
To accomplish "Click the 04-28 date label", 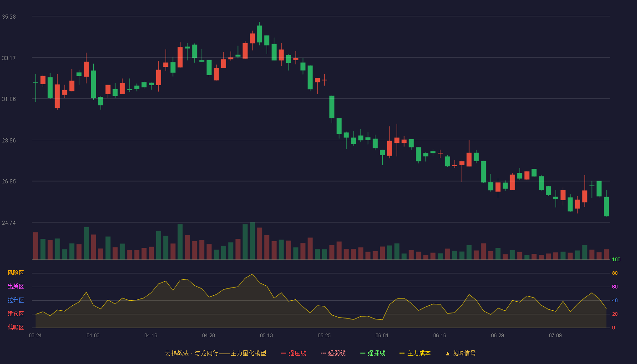I will point(208,335).
